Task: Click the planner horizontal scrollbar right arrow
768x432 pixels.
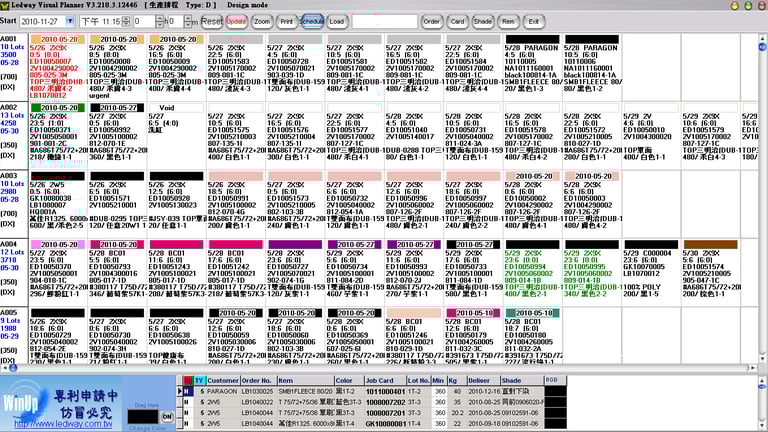Action: tap(753, 368)
